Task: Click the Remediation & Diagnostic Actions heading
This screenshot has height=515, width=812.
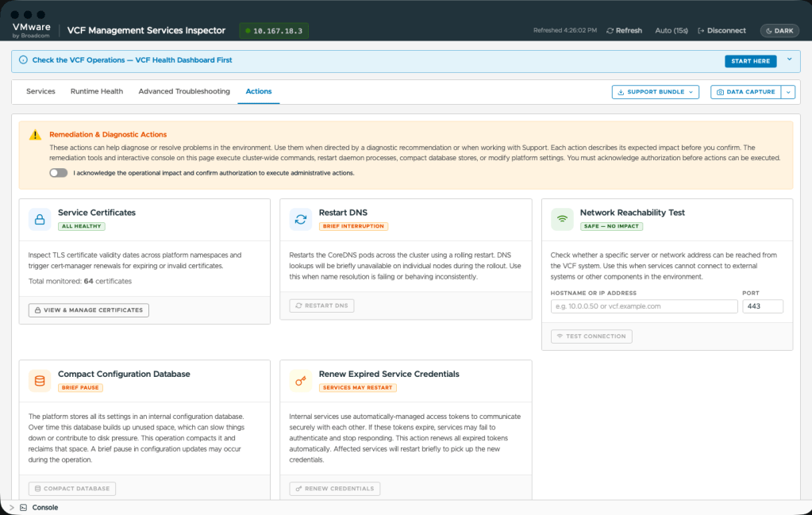Action: tap(108, 134)
